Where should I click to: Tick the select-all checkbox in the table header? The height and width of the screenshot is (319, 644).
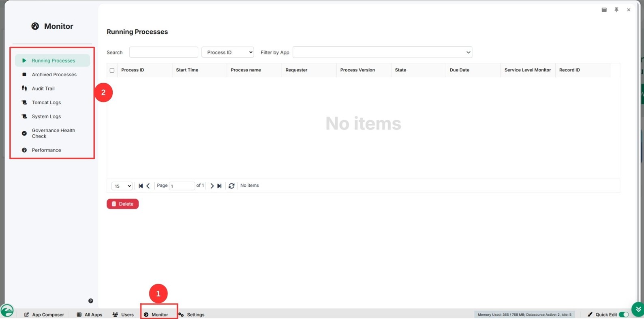(x=112, y=70)
